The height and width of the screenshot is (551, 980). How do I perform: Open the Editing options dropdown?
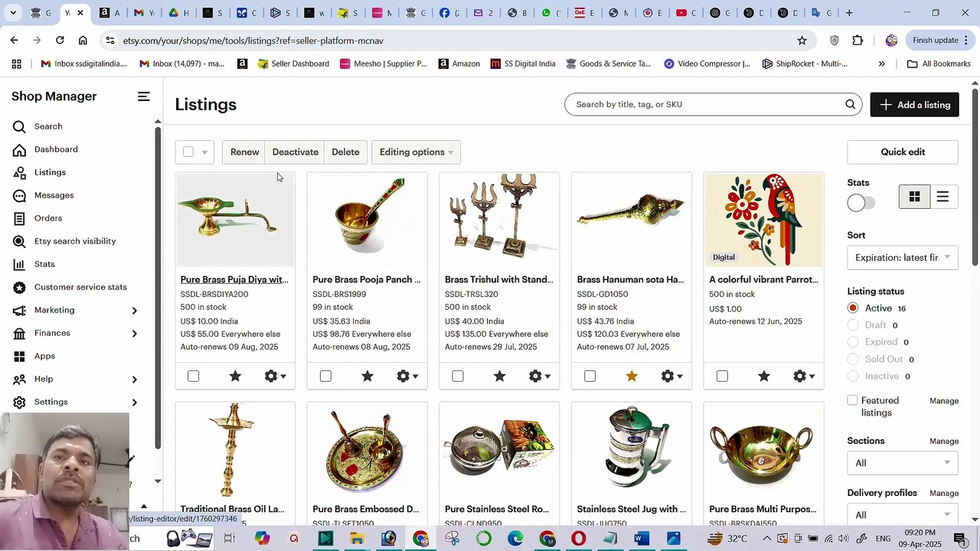click(416, 152)
